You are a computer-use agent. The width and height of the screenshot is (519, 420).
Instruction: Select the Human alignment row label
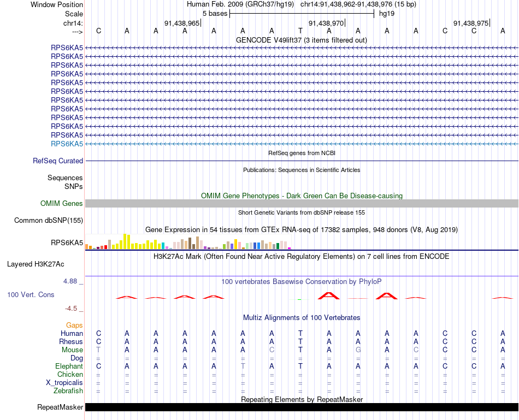72,333
